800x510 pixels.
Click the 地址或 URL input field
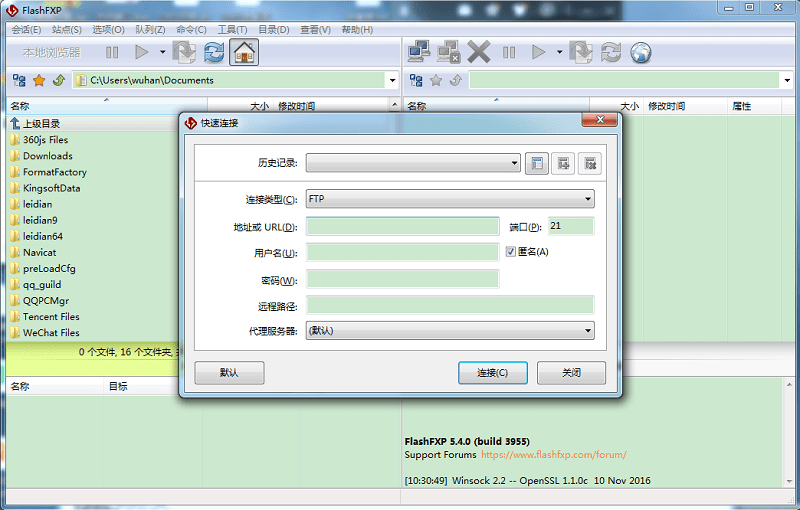click(x=402, y=227)
